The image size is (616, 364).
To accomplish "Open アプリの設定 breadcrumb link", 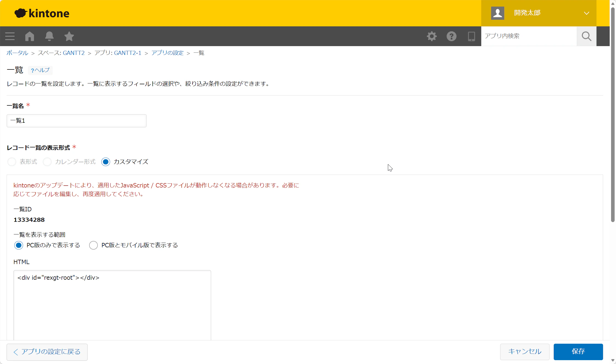I will pos(167,53).
